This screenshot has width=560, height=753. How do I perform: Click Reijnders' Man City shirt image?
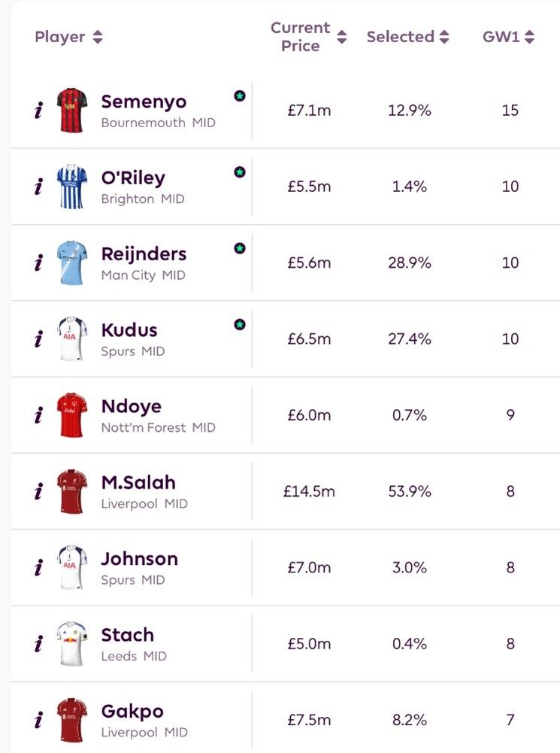tap(72, 263)
